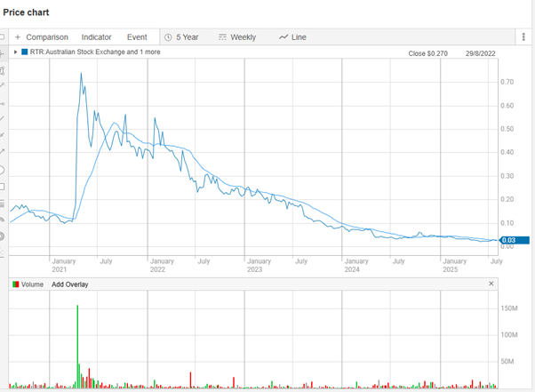The width and height of the screenshot is (535, 392).
Task: Click the January 2022 axis label
Action: click(x=162, y=265)
